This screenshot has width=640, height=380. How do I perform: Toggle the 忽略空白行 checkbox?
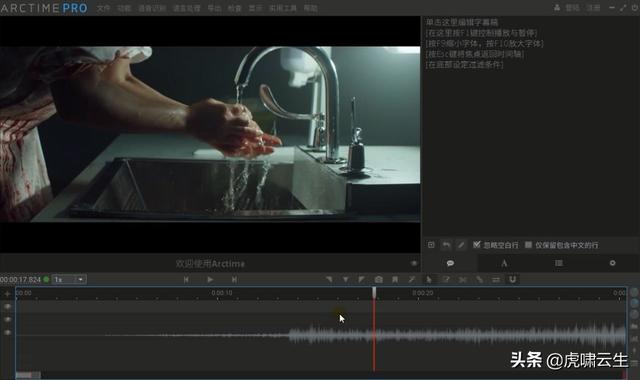click(477, 244)
